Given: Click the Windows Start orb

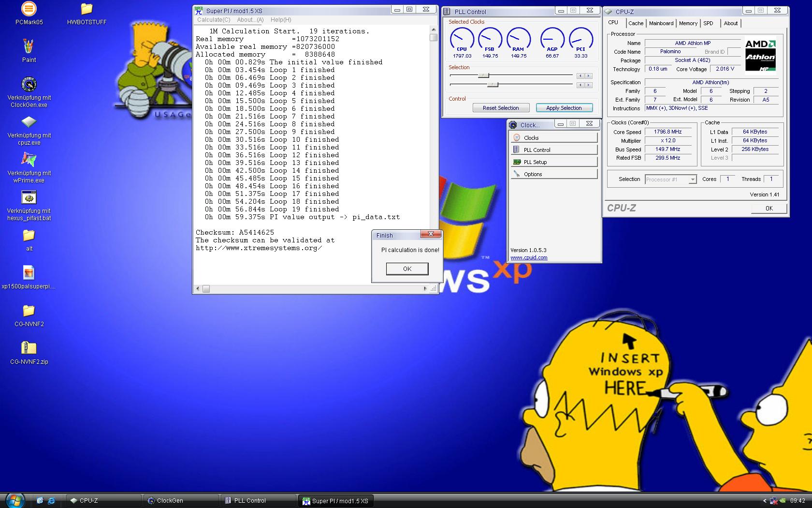Looking at the screenshot, I should pyautogui.click(x=14, y=500).
